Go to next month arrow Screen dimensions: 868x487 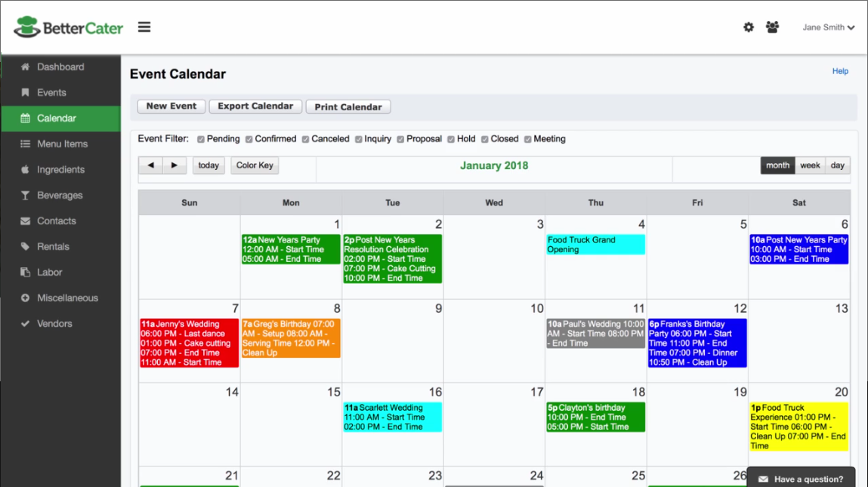[x=175, y=165]
